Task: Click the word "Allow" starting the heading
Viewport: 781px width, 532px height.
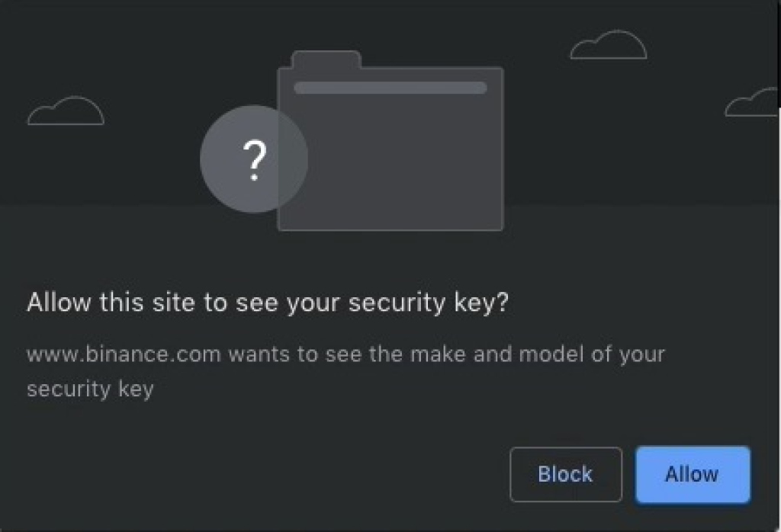Action: [59, 302]
